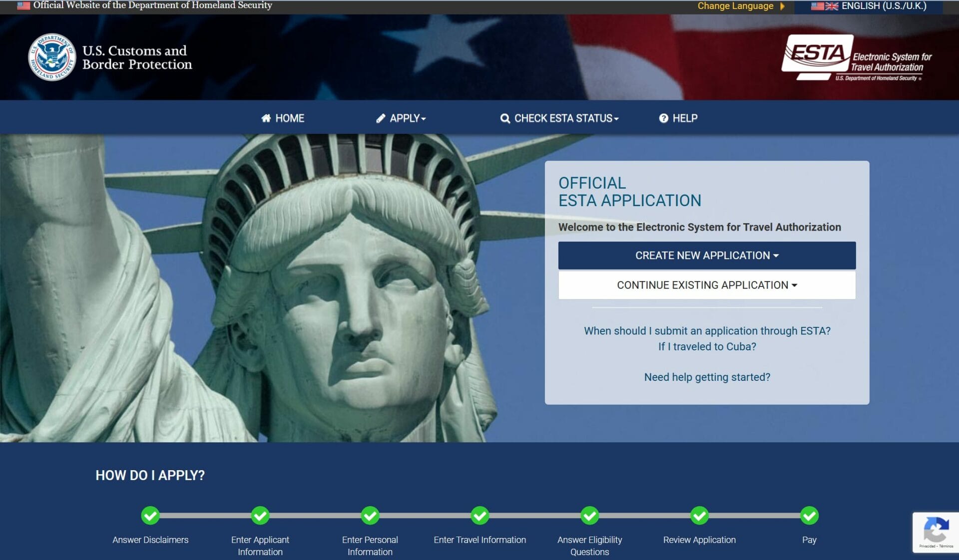The height and width of the screenshot is (560, 959).
Task: Click the question mark icon beside HELP
Action: [663, 118]
